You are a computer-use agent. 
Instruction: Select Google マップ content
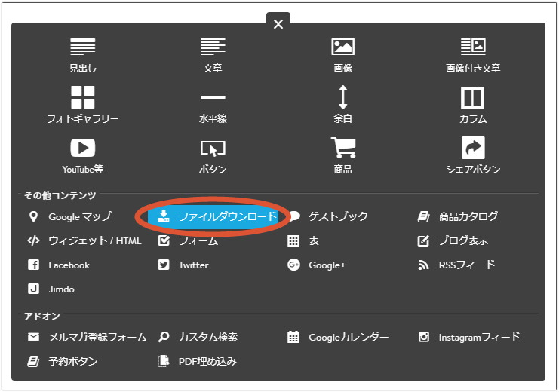pos(69,216)
